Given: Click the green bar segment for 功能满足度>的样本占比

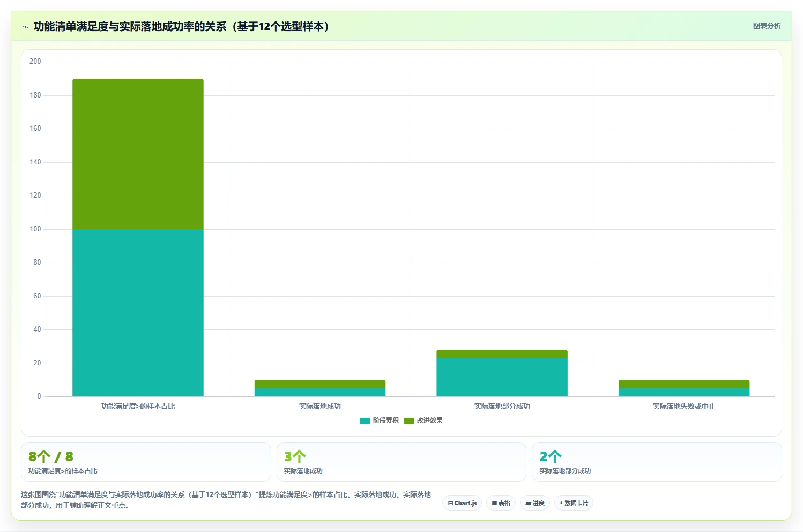Looking at the screenshot, I should coord(138,154).
